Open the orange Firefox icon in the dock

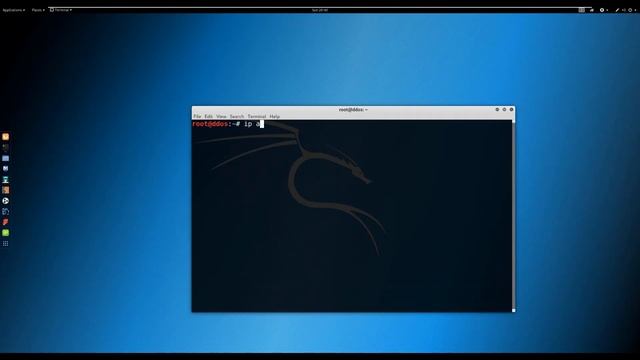5,137
